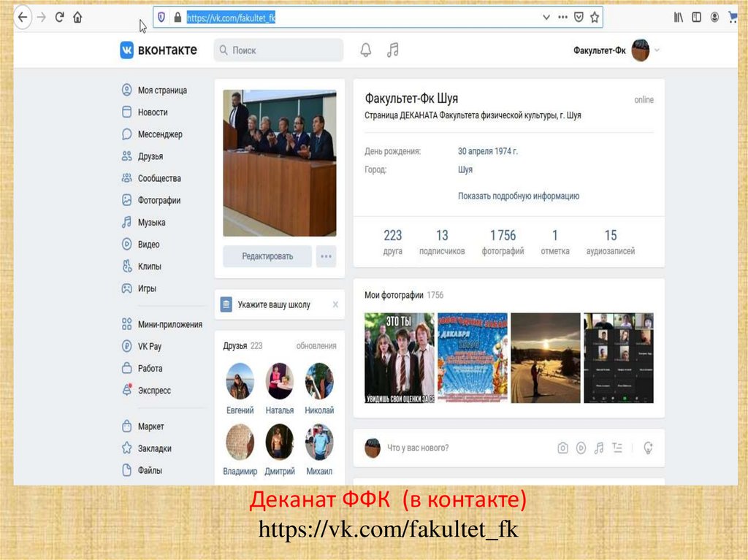Open the skier at sunset photo thumbnail
The image size is (748, 560).
546,358
